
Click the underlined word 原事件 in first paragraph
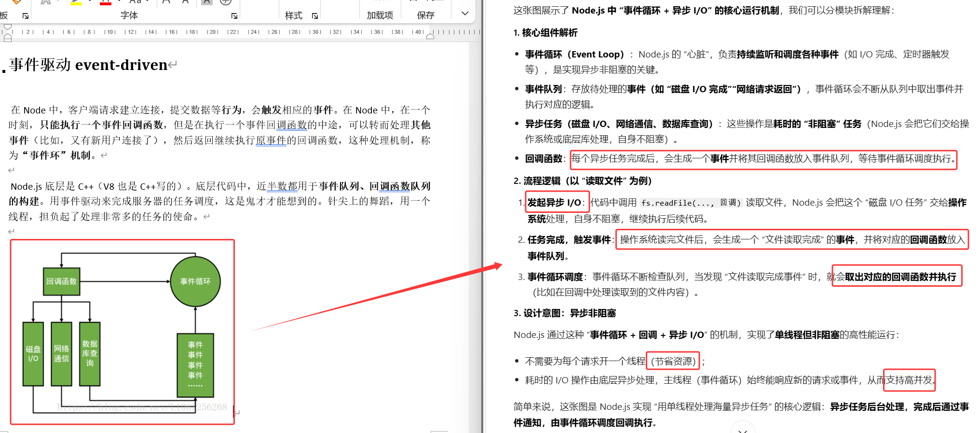[271, 140]
